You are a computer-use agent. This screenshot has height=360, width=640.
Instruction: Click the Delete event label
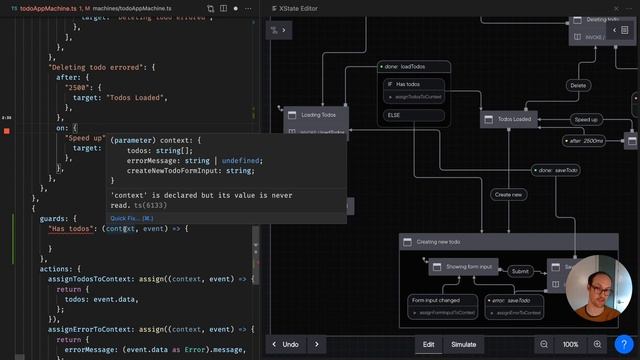pos(578,85)
